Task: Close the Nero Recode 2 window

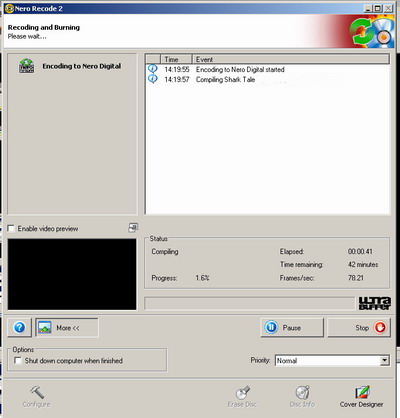Action: coord(388,9)
